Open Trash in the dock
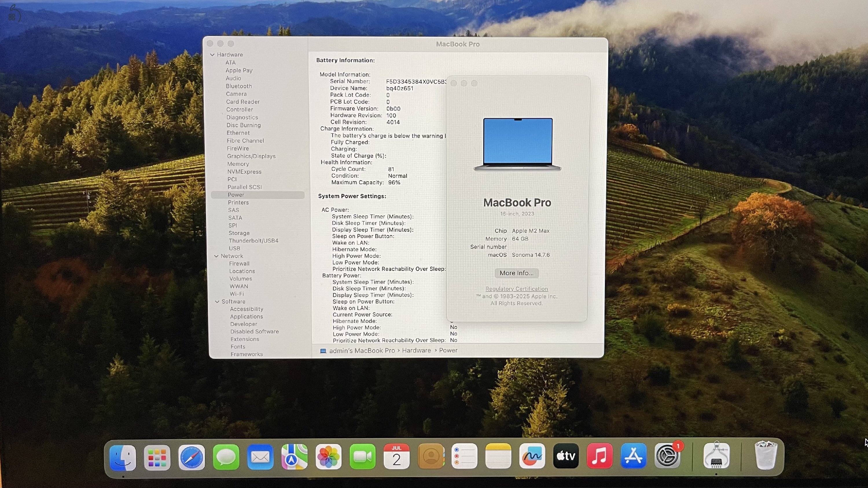This screenshot has width=868, height=488. pyautogui.click(x=766, y=455)
